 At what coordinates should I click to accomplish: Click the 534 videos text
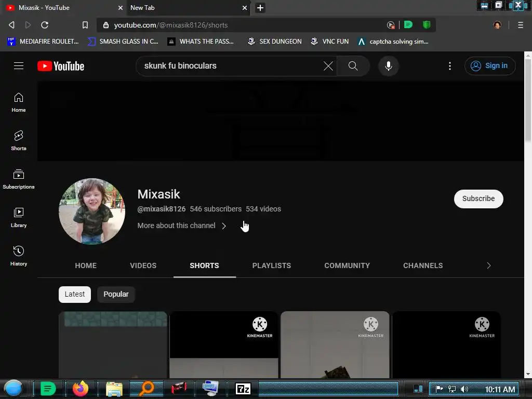coord(263,209)
